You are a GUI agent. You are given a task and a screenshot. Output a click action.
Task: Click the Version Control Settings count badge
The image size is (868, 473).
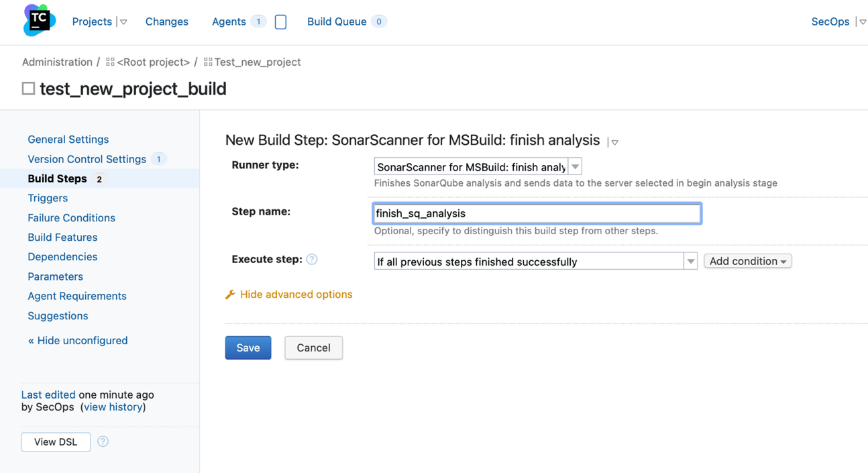(x=158, y=159)
